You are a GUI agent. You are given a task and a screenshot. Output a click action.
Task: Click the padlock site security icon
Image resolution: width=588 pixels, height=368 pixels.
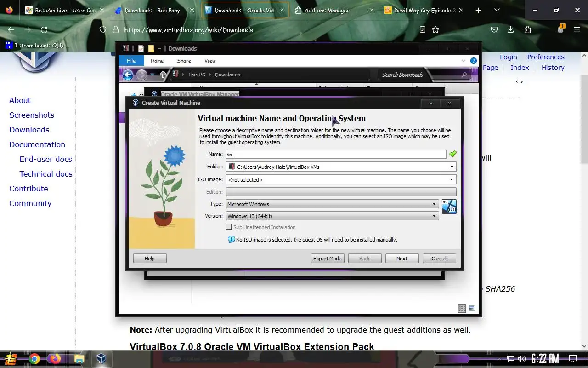(116, 30)
